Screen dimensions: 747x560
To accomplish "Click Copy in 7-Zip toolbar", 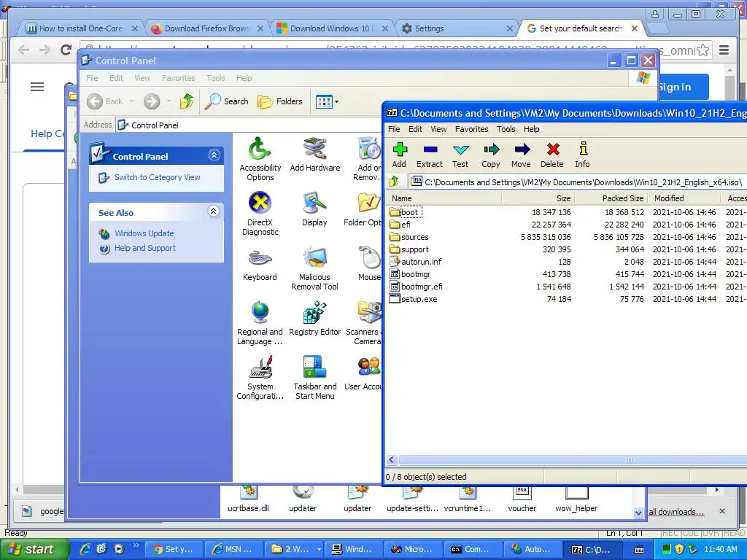I will (491, 155).
